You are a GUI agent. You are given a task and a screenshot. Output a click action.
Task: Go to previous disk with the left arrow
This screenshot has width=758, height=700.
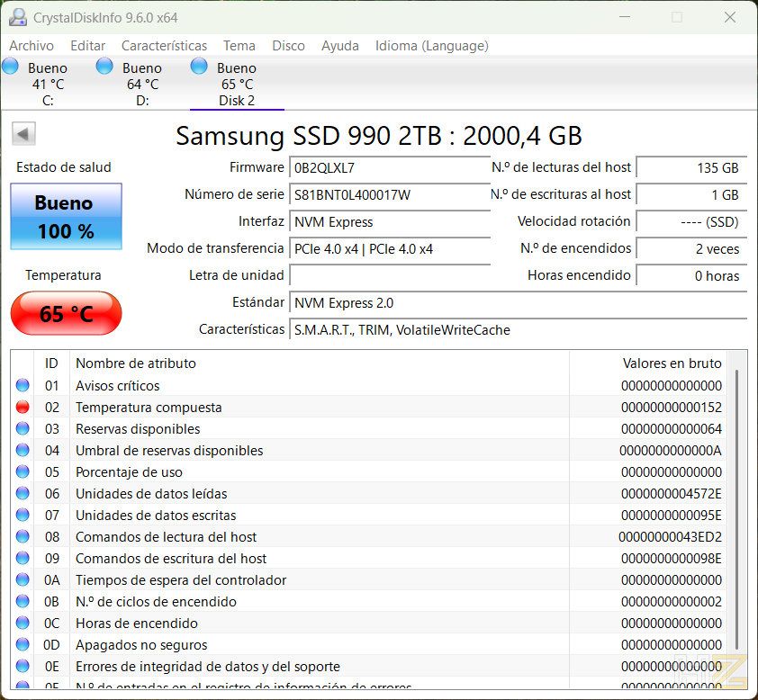click(x=23, y=133)
